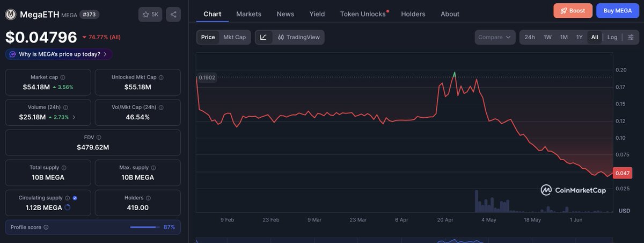644x243 pixels.
Task: Click Volume (24h) info icon
Action: [x=65, y=108]
